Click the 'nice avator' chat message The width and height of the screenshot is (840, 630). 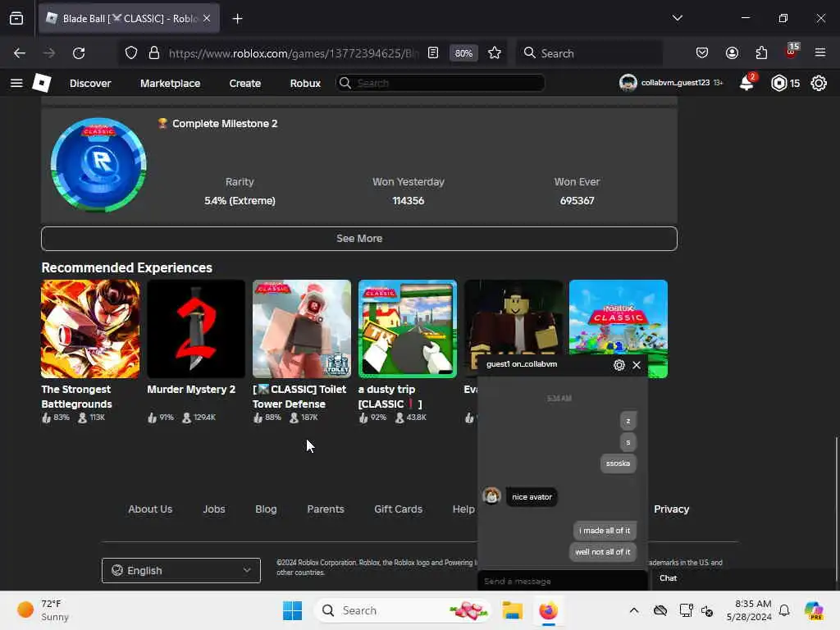[x=532, y=496]
